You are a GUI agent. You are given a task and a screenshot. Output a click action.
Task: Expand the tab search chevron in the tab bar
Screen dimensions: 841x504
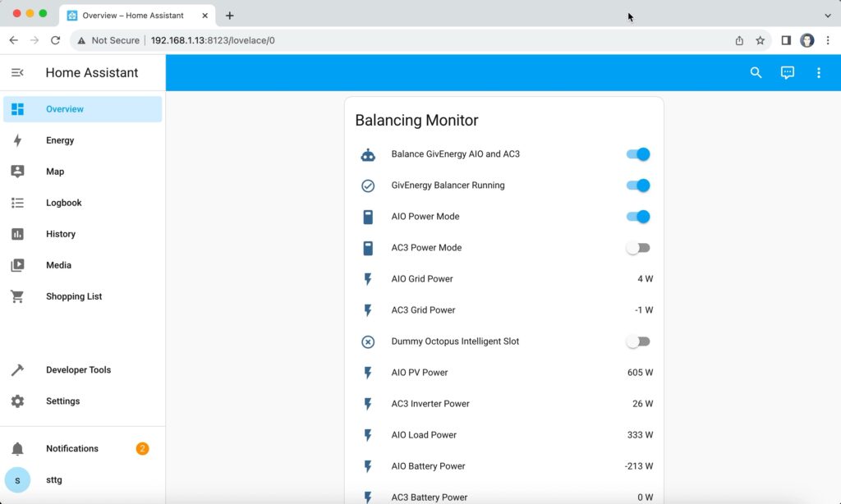[x=828, y=16]
